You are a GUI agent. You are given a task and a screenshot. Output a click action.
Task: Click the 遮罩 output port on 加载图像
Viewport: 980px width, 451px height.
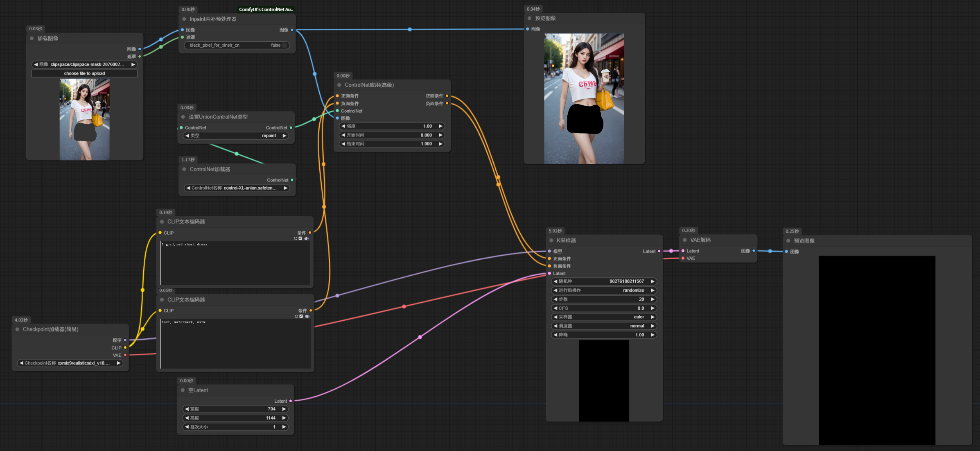click(140, 57)
